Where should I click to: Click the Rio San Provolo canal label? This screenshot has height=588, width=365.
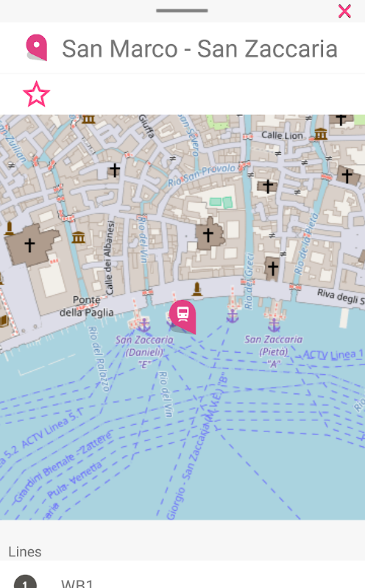(202, 175)
